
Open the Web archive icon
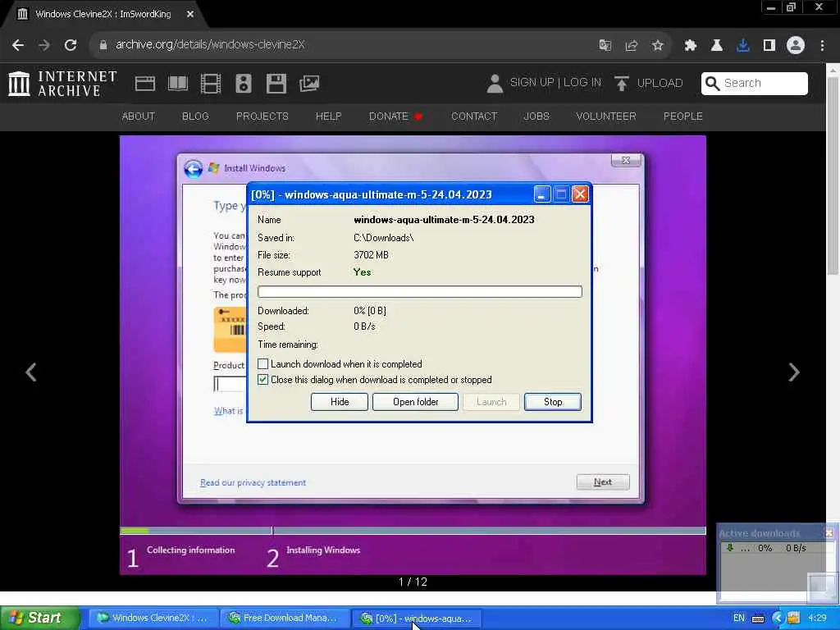144,84
